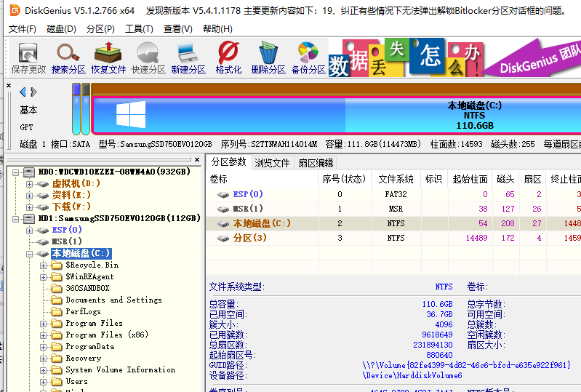This screenshot has height=392, width=581.
Task: Switch to 扇区编辑 tab
Action: coord(316,163)
